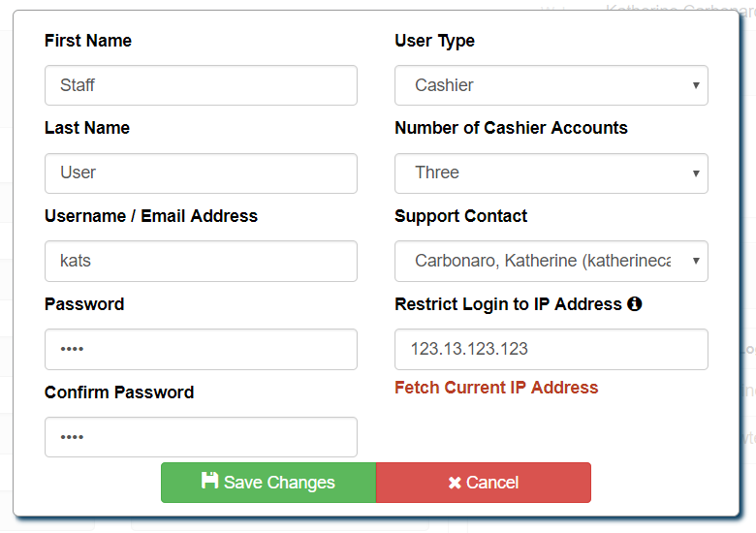Click the floppy disk icon on Save Changes
The width and height of the screenshot is (756, 533).
point(209,481)
